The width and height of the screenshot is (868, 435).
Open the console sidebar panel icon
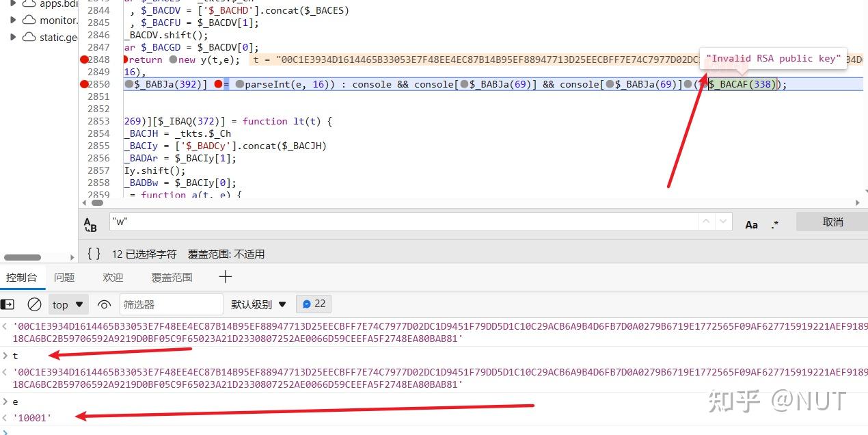8,304
